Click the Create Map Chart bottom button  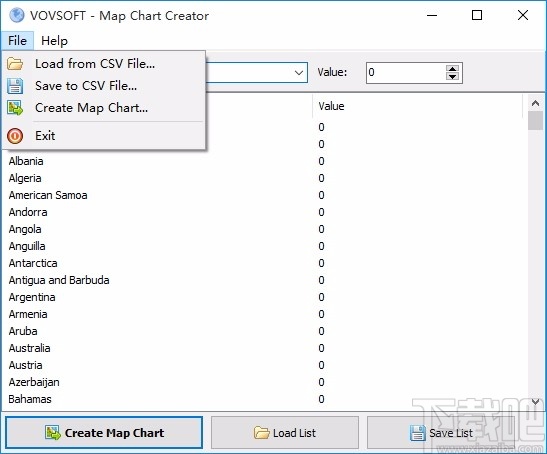(104, 433)
